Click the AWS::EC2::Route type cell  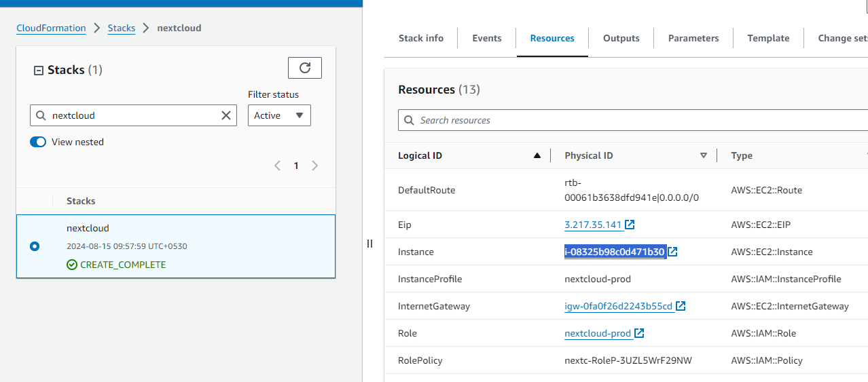[766, 190]
